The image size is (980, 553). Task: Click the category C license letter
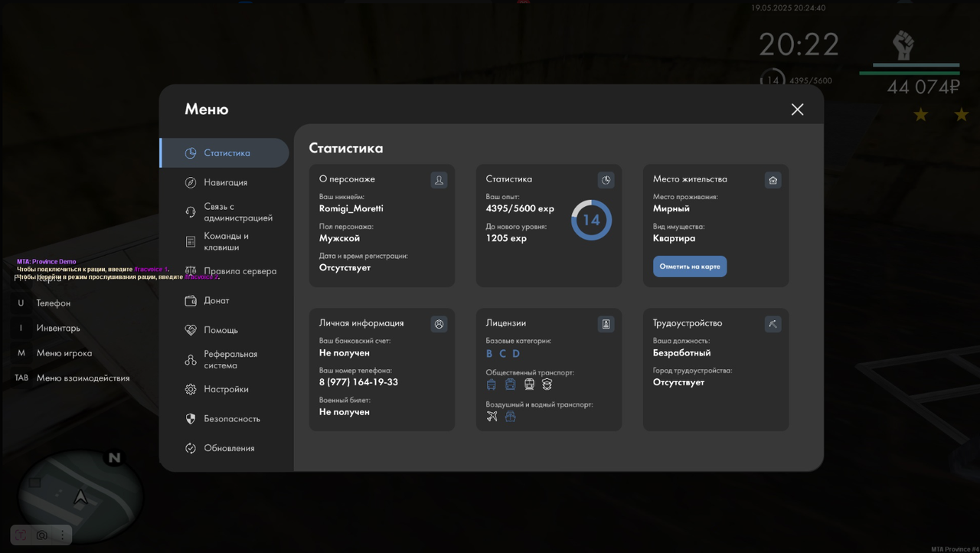coord(502,353)
